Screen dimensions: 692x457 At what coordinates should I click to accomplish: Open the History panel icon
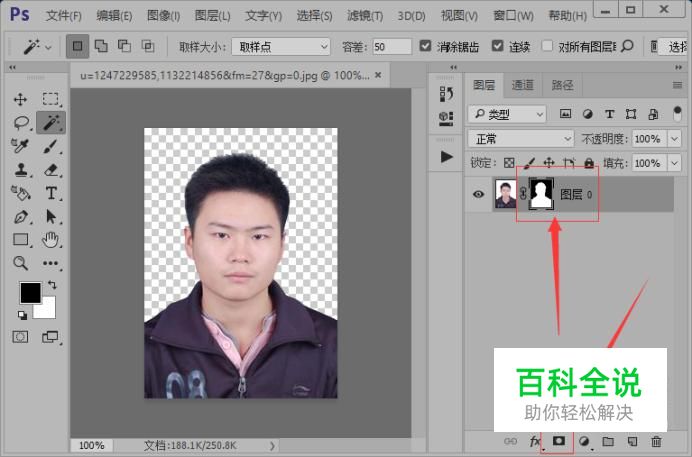(446, 94)
